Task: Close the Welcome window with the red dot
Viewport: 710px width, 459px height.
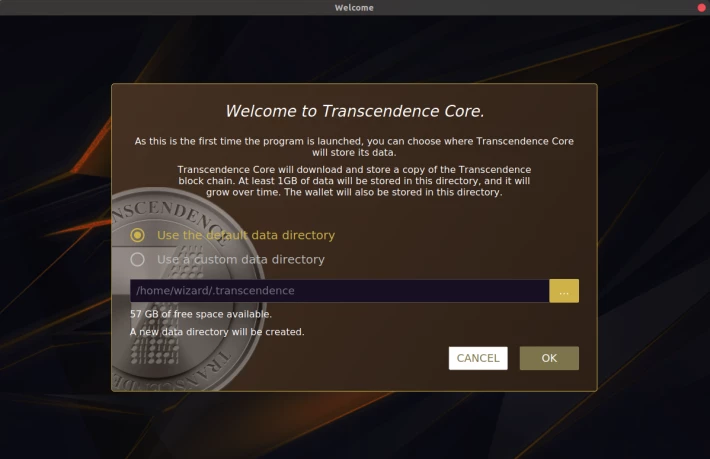Action: (x=701, y=7)
